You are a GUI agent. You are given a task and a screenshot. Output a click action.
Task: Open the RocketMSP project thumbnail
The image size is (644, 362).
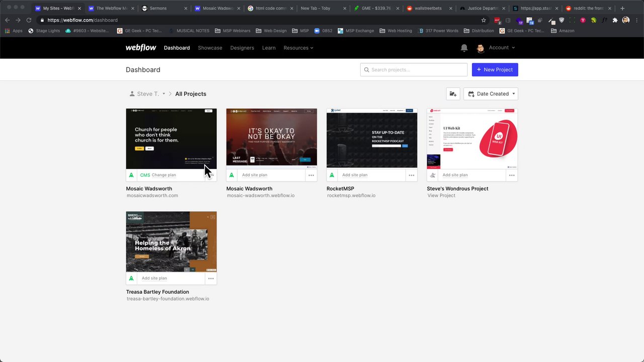click(x=372, y=138)
